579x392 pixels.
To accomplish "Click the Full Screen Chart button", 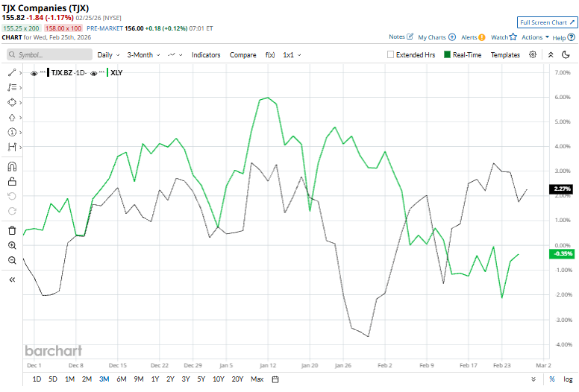I will 547,22.
